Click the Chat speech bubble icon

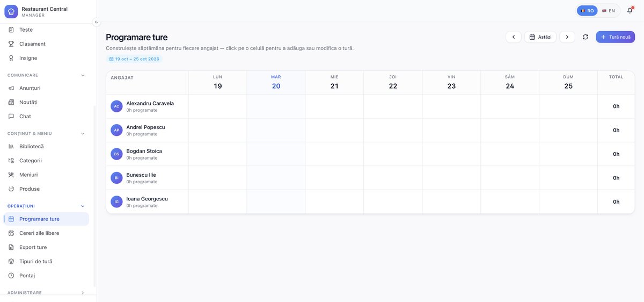click(11, 116)
